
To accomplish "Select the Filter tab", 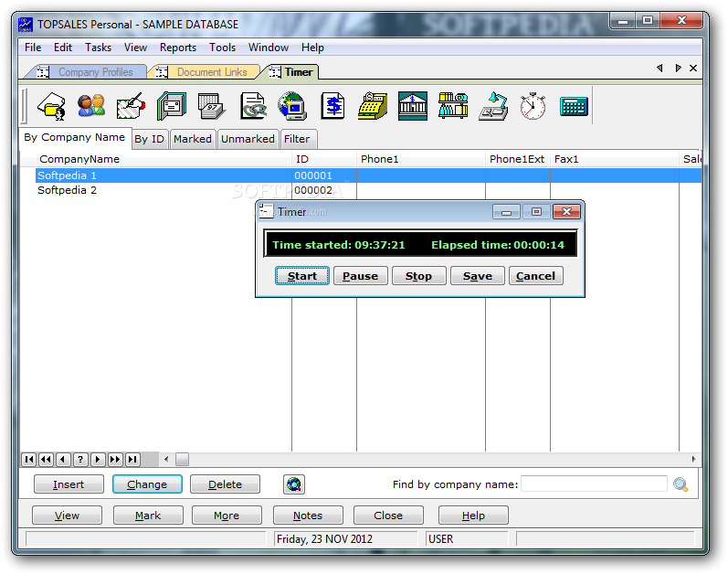I will click(x=297, y=139).
